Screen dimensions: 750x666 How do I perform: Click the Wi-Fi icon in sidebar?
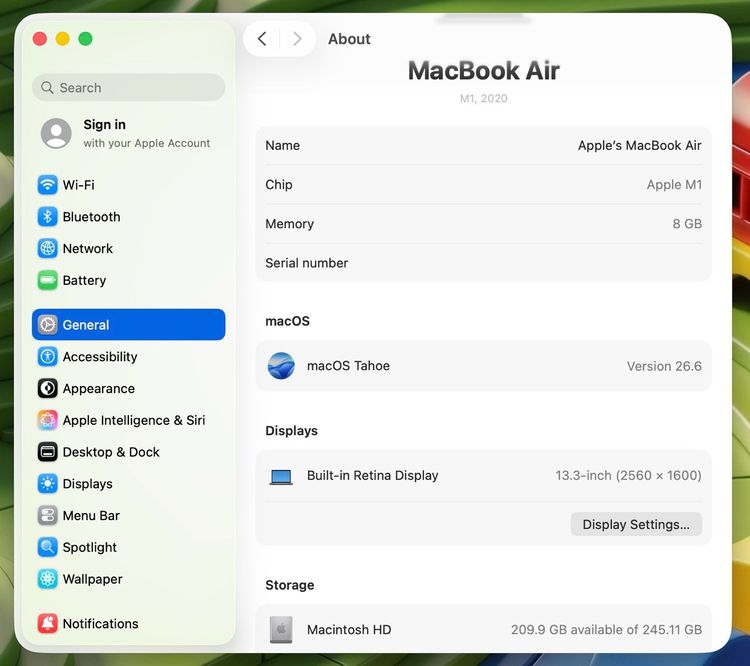click(47, 185)
